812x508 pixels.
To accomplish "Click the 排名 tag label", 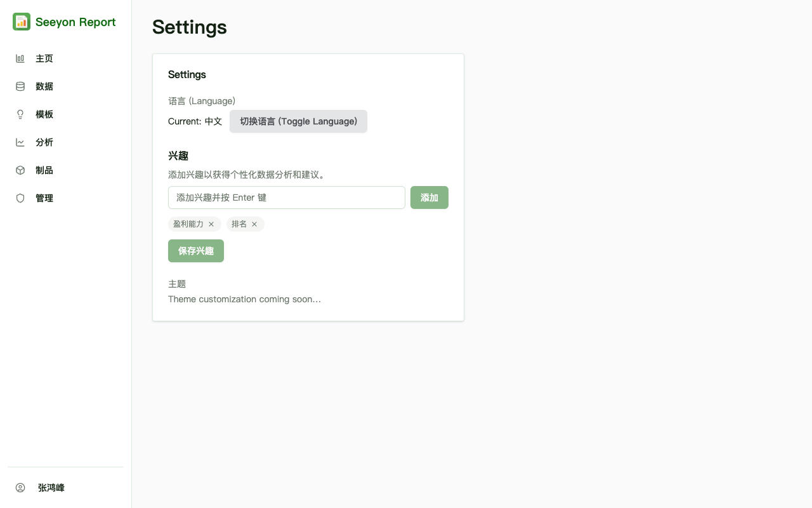I will (239, 224).
